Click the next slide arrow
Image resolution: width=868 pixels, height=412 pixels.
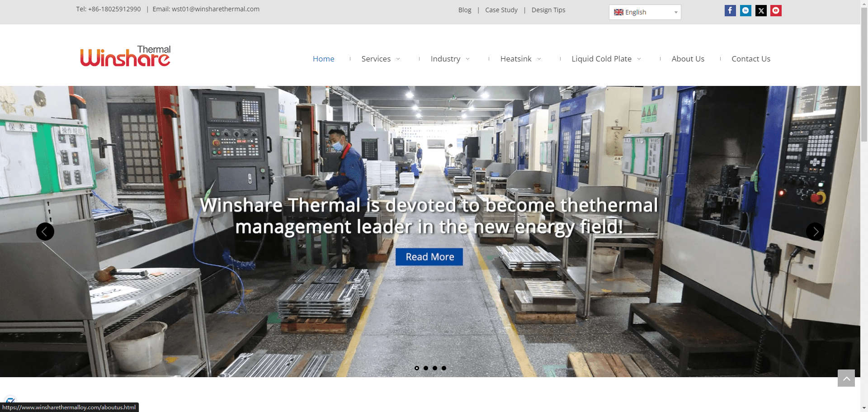click(815, 231)
